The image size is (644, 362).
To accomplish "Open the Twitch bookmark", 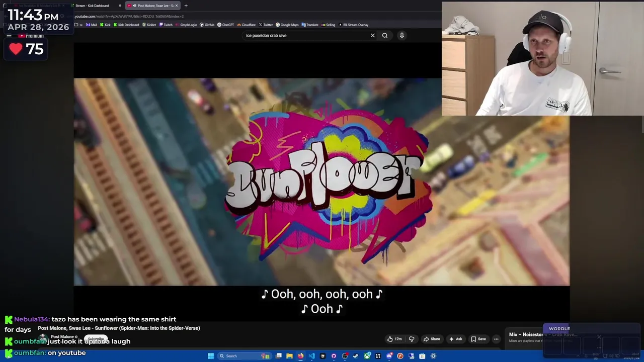I will pos(166,25).
